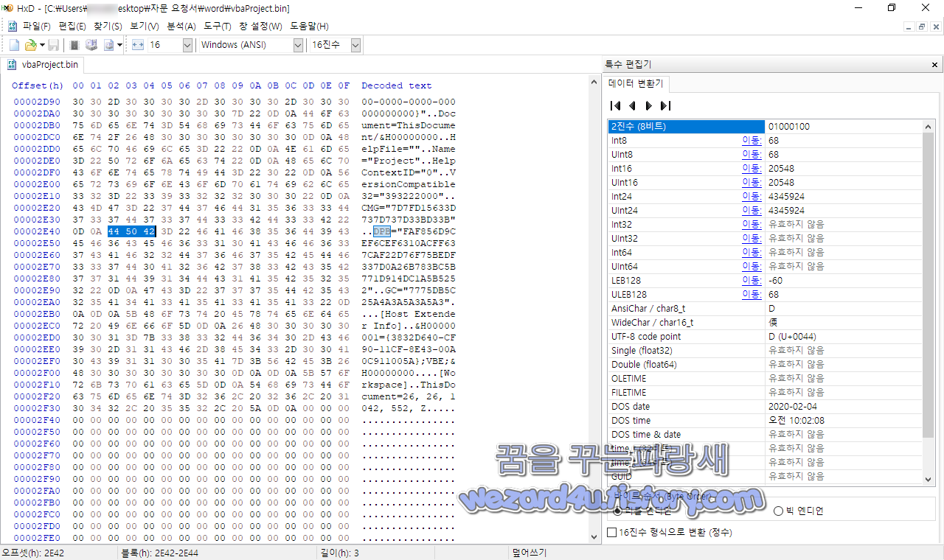Go to next byte in data inspector
The image size is (944, 560).
coord(648,105)
